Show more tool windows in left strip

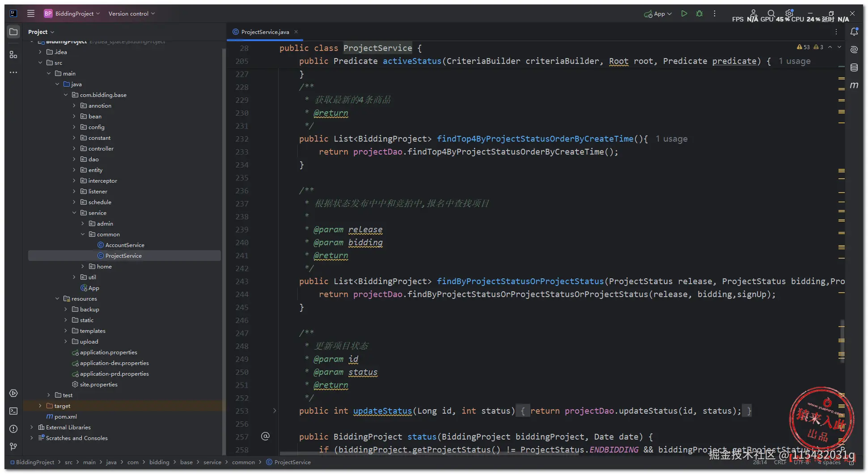13,72
